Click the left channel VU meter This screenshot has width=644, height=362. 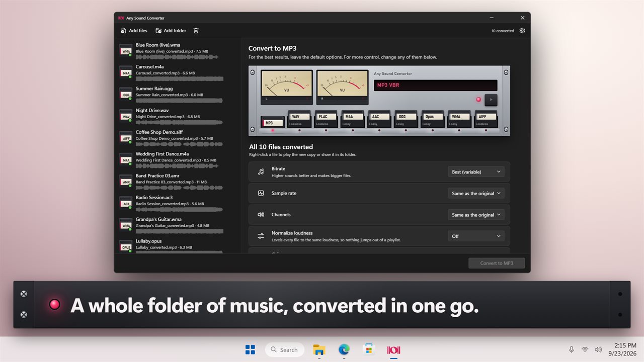[x=287, y=87]
